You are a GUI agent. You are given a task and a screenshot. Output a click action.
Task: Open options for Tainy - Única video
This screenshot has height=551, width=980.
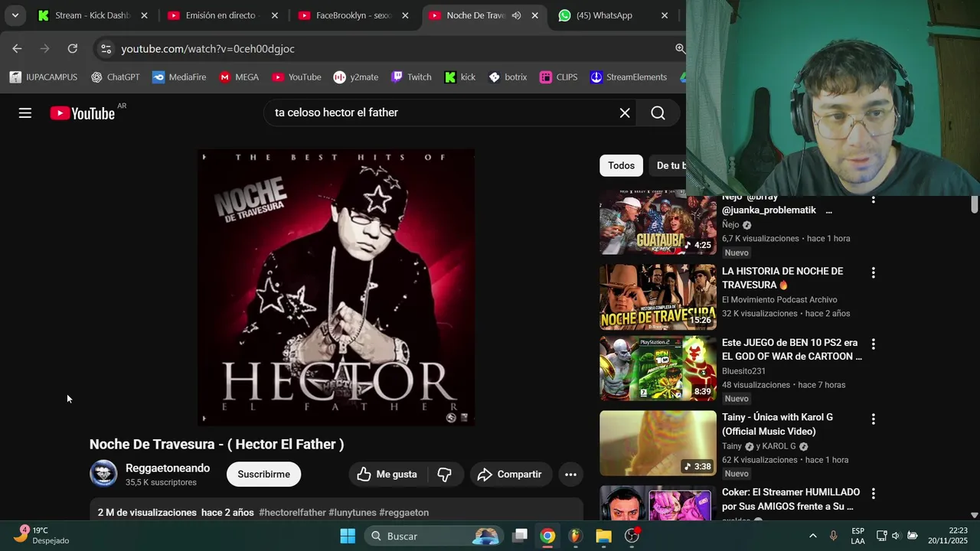pyautogui.click(x=873, y=419)
